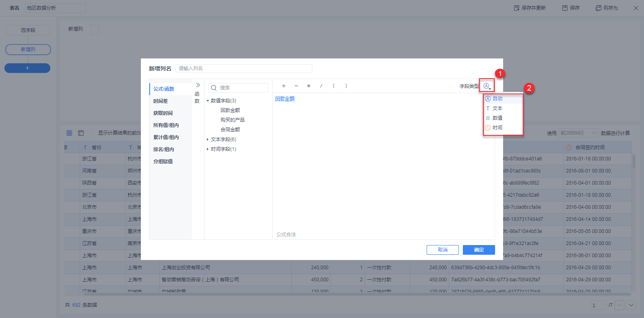This screenshot has width=644, height=318.
Task: Switch to the table grid view icon
Action: 69,133
